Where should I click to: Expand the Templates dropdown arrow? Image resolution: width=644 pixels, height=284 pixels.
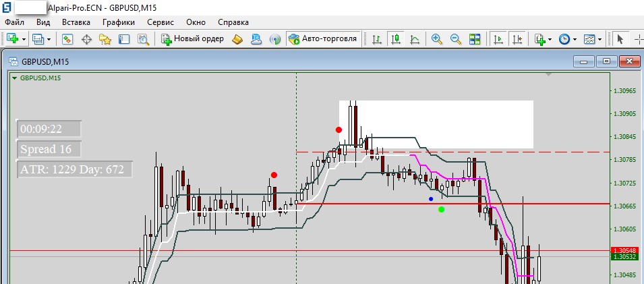pyautogui.click(x=600, y=39)
